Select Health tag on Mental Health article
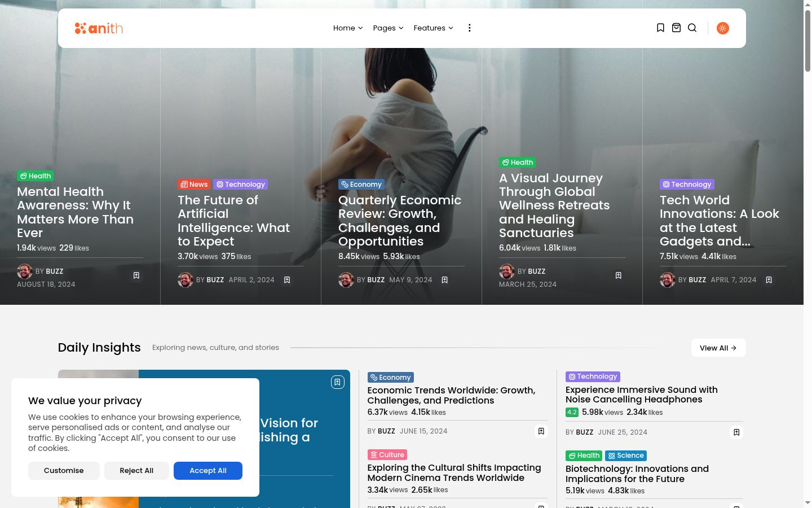 [35, 176]
